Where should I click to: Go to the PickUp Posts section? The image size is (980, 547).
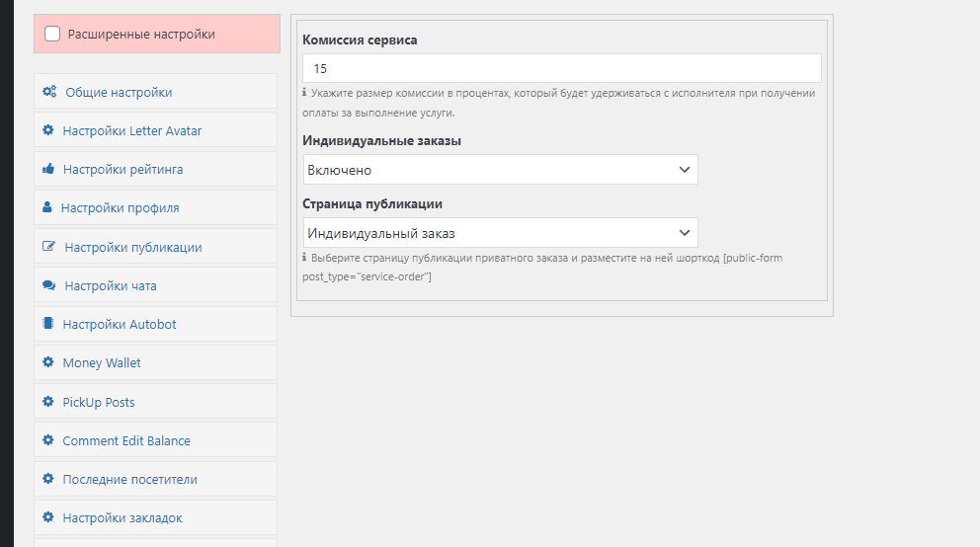99,402
